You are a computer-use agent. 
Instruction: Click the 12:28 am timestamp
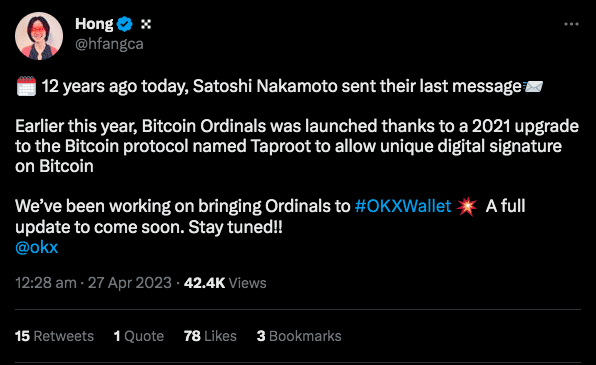(x=46, y=283)
